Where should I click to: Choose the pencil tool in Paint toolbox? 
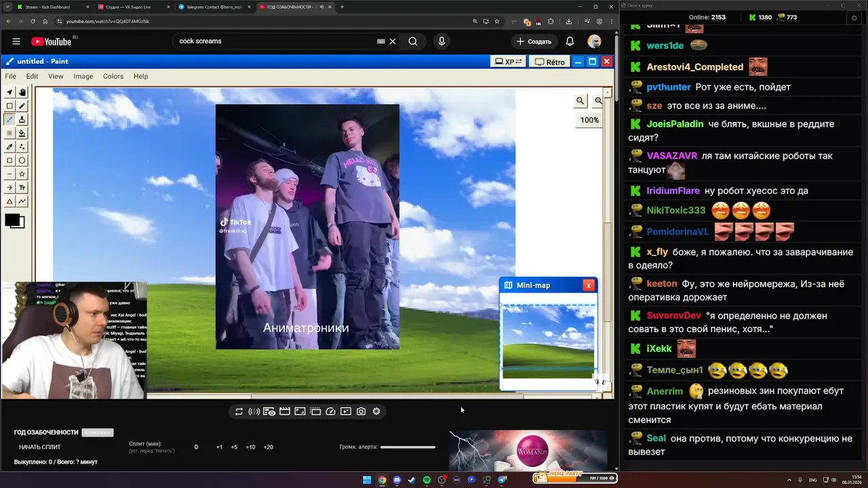click(22, 106)
